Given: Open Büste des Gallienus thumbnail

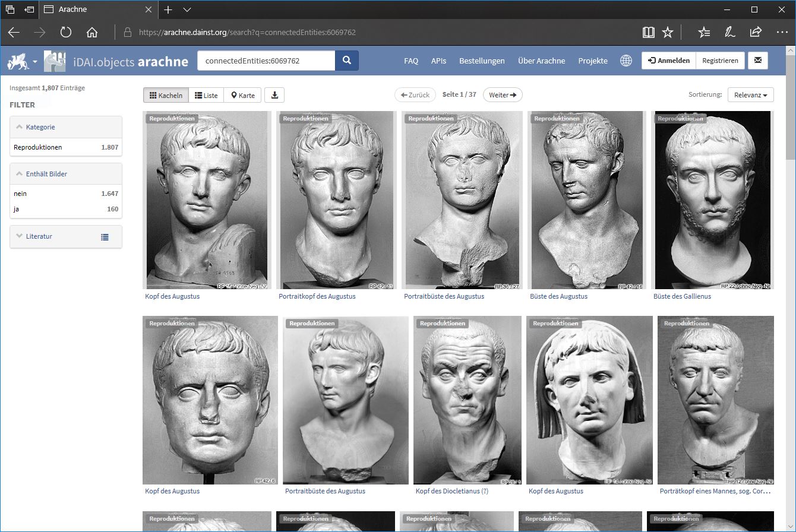Looking at the screenshot, I should click(x=712, y=200).
